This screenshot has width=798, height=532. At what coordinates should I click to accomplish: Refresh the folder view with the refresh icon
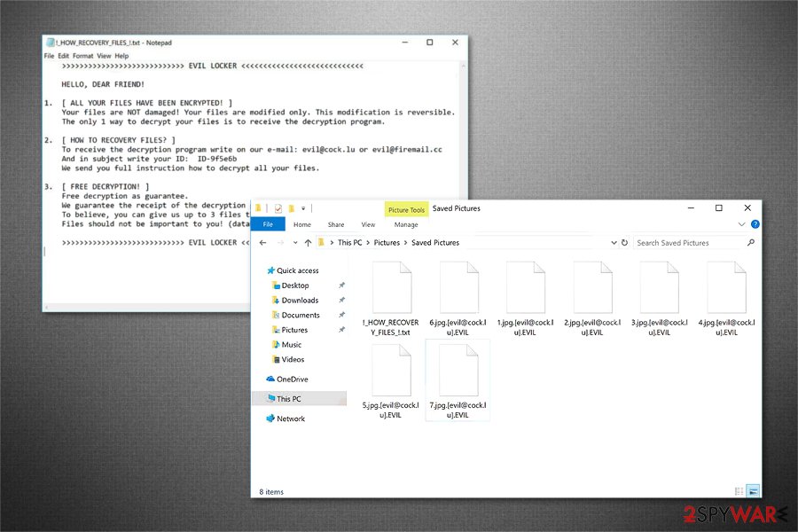pyautogui.click(x=623, y=242)
